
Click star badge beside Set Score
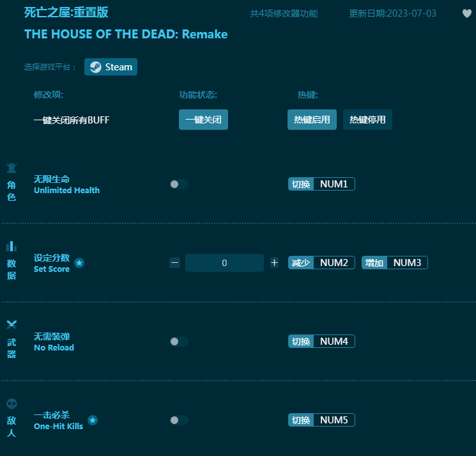coord(79,263)
